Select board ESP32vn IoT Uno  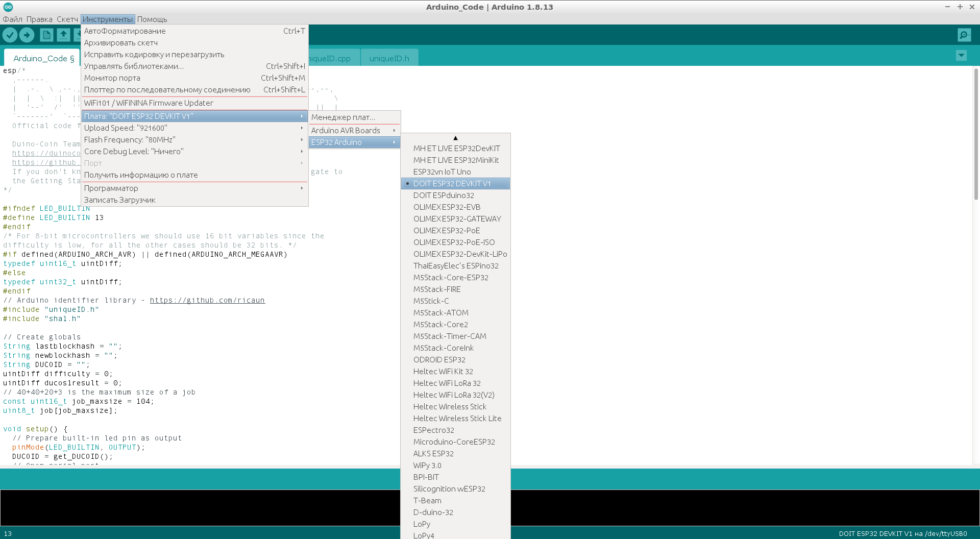455,171
